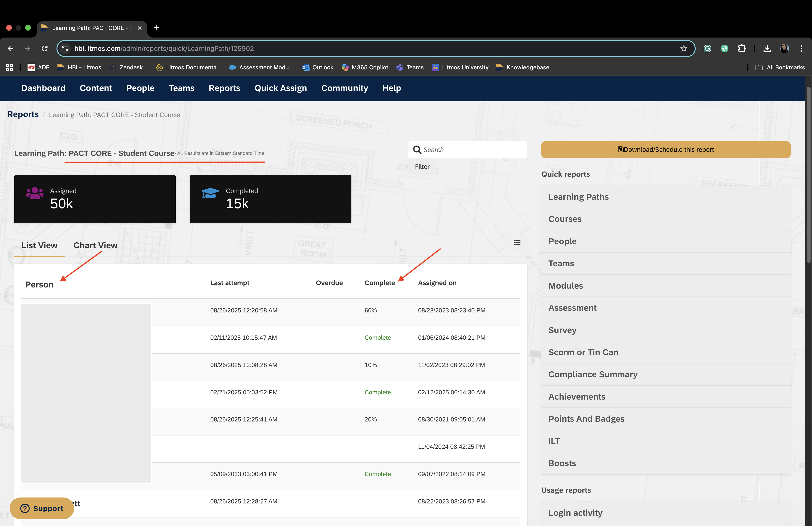The width and height of the screenshot is (812, 526).
Task: Open site information icon in address bar
Action: [x=65, y=48]
